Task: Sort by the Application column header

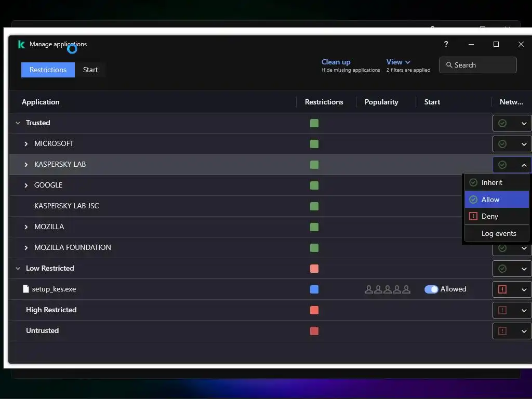Action: 41,102
